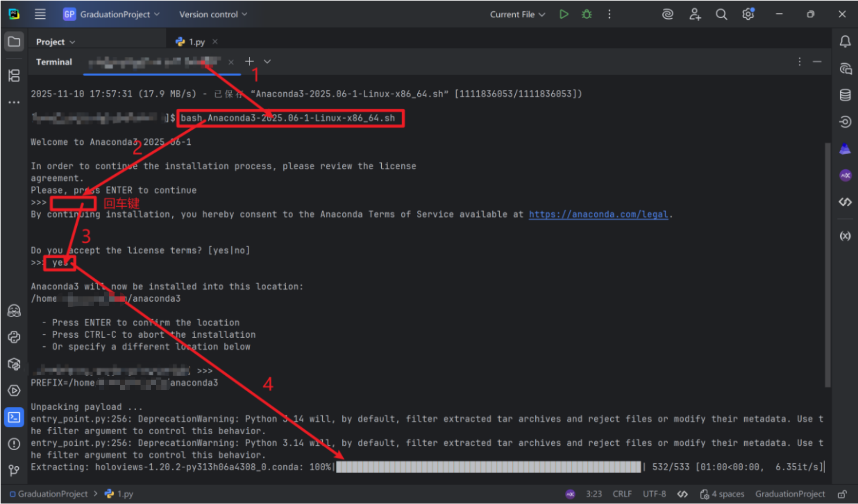858x504 pixels.
Task: Open the Python Packages tool window
Action: [14, 364]
